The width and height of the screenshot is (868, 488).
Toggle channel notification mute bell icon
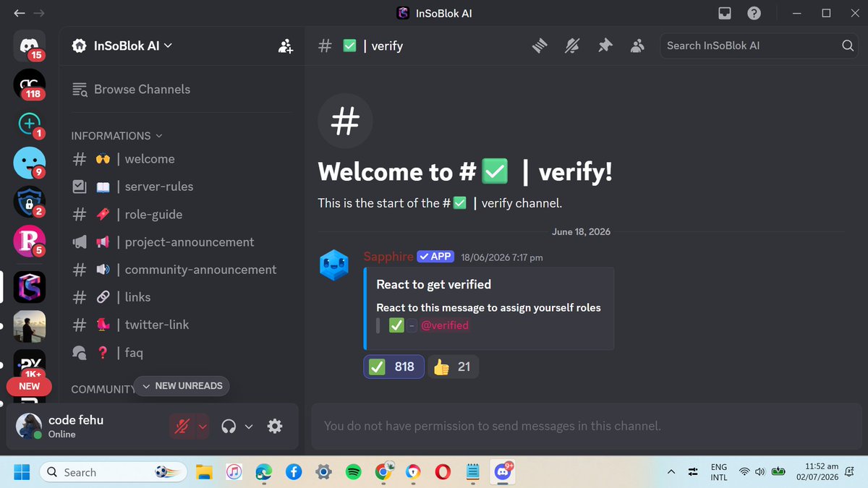(x=572, y=46)
